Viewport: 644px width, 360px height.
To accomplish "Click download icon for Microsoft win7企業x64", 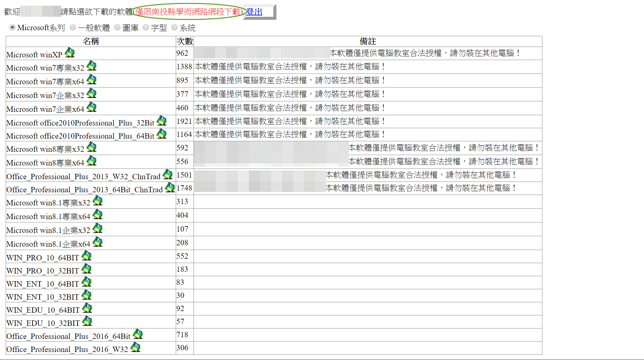I will (x=92, y=107).
